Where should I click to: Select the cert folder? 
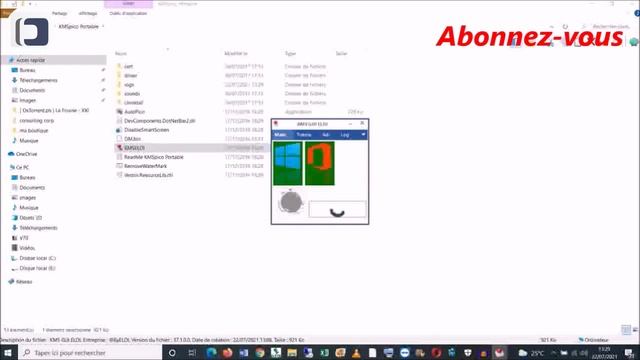click(x=128, y=66)
